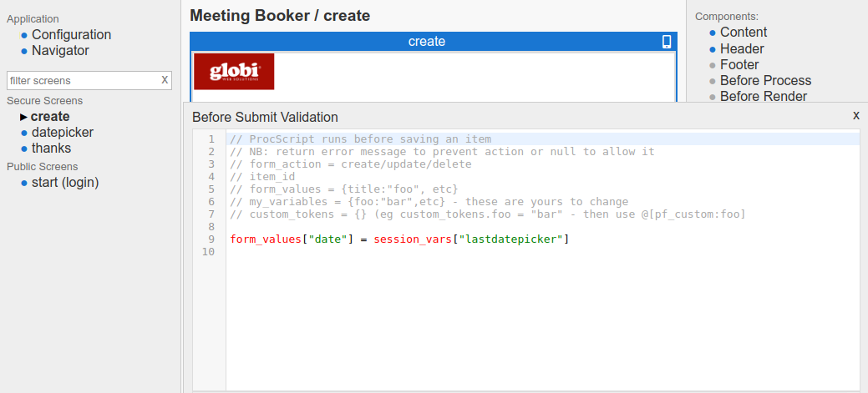Close the Before Submit Validation panel
This screenshot has height=393, width=868.
click(855, 115)
